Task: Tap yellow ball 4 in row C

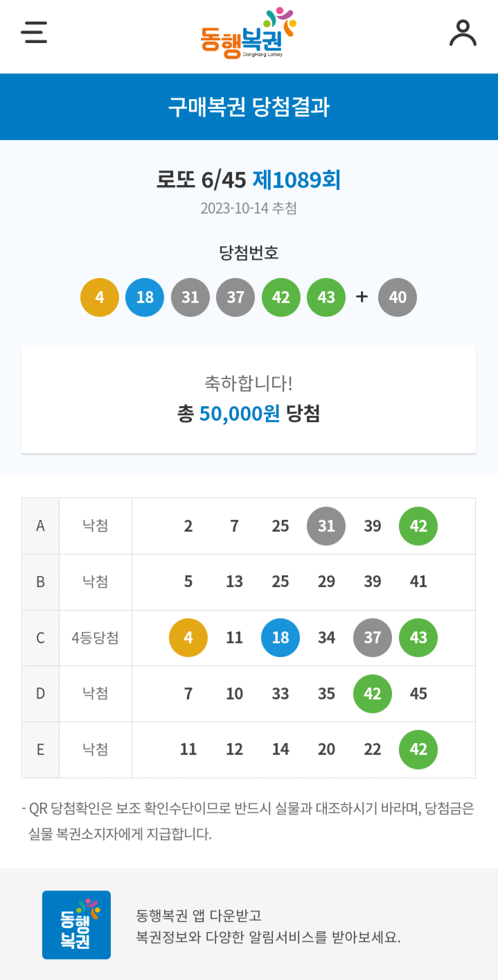Action: 188,638
